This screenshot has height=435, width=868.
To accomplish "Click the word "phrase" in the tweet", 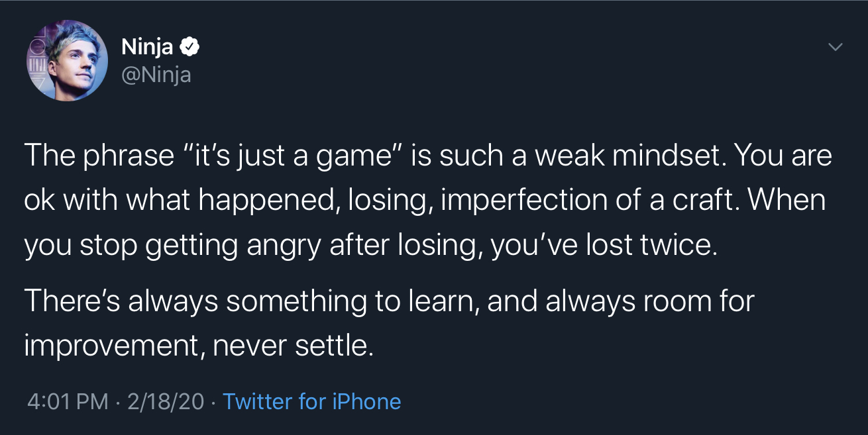I will pyautogui.click(x=126, y=156).
